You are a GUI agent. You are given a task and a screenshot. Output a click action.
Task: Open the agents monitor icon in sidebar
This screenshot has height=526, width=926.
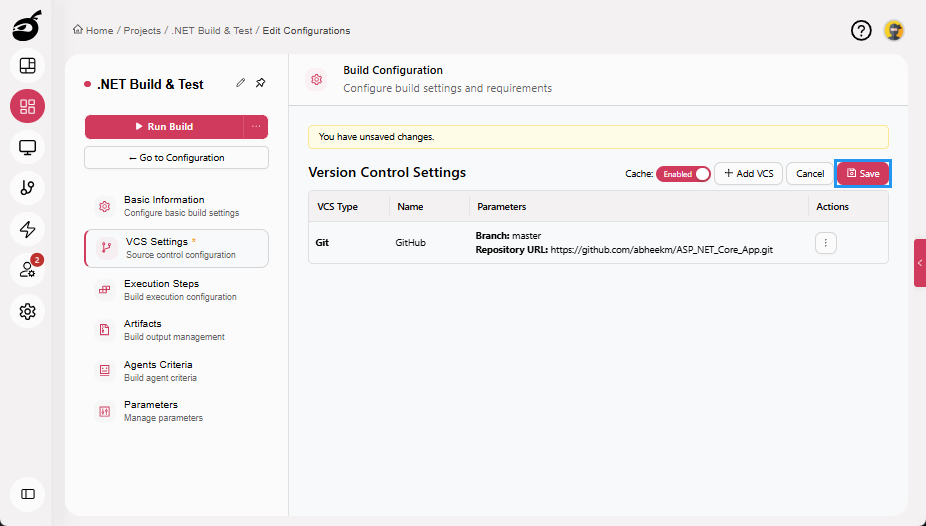(x=27, y=147)
